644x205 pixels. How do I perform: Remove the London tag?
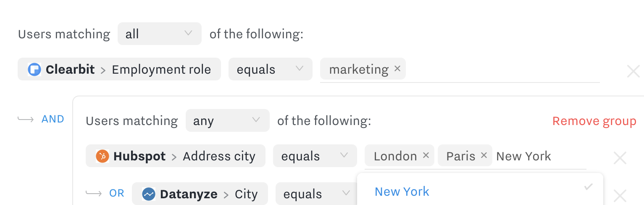tap(426, 155)
